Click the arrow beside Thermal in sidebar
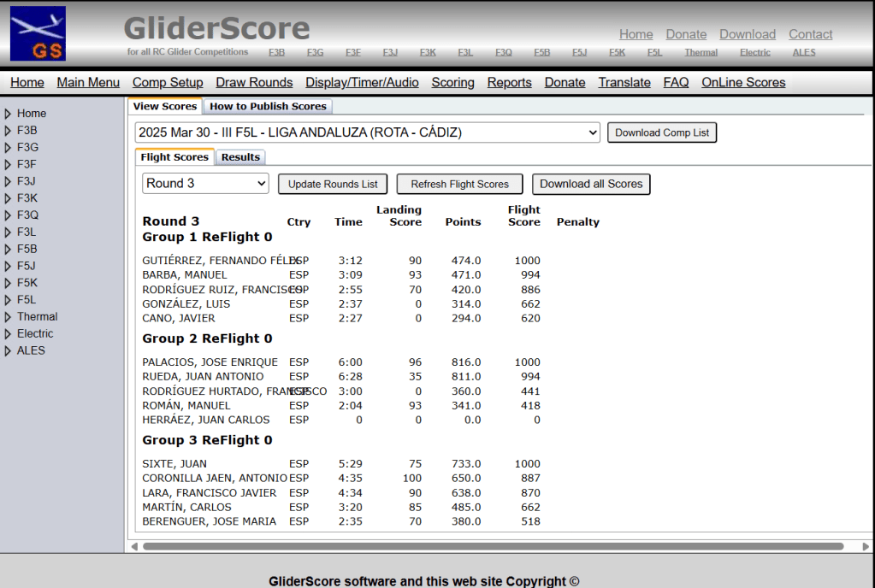Screen dimensions: 875x588 coord(8,317)
